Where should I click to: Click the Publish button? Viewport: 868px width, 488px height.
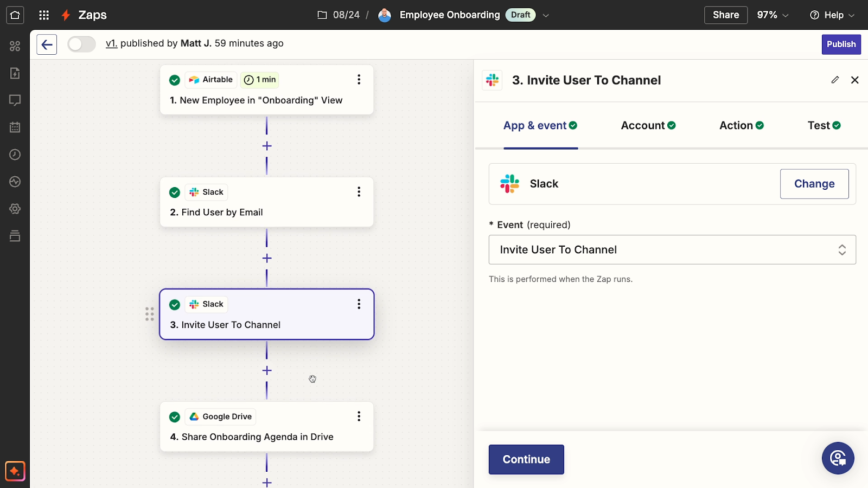point(841,44)
